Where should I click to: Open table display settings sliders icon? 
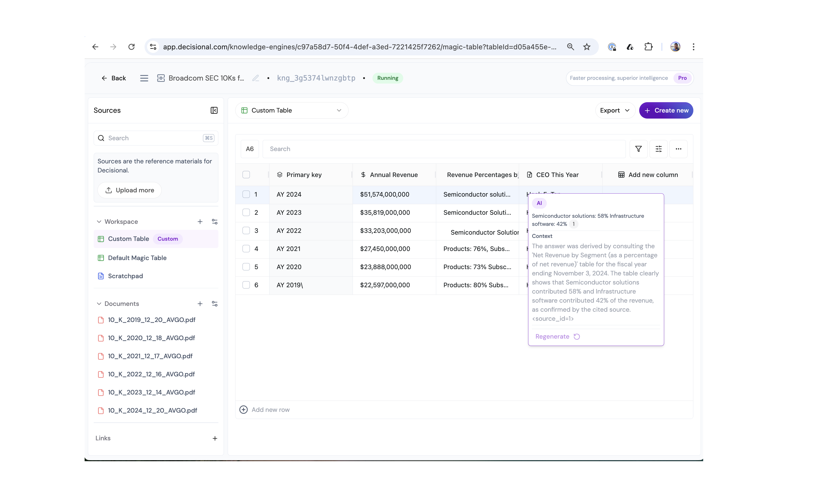coord(658,149)
